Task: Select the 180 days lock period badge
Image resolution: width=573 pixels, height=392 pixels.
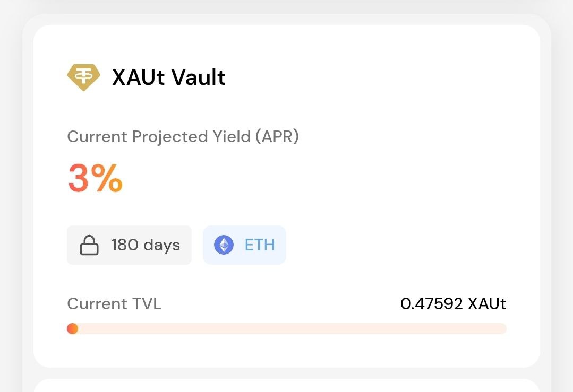Action: pos(129,245)
